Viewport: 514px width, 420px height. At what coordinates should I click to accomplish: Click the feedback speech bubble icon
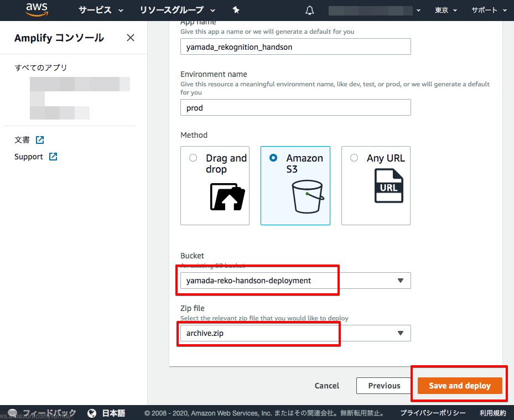13,413
